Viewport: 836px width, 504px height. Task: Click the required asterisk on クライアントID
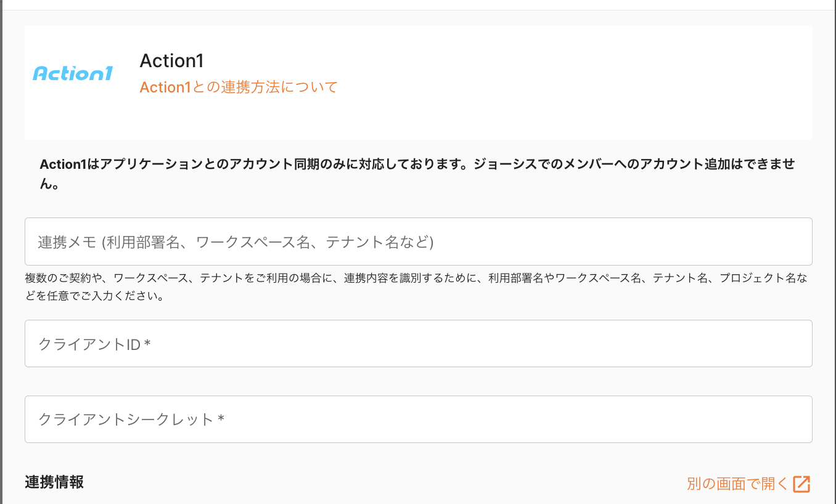[147, 344]
